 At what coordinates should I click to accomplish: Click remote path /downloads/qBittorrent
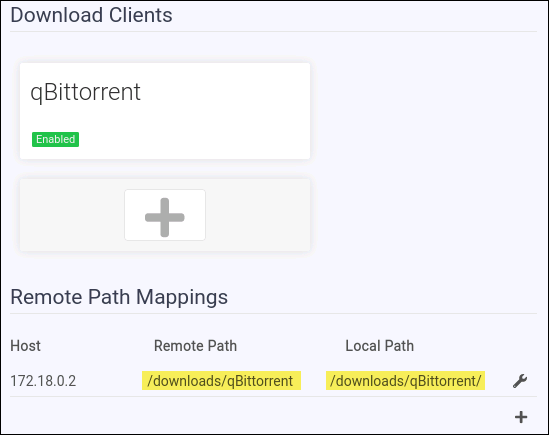(x=221, y=381)
